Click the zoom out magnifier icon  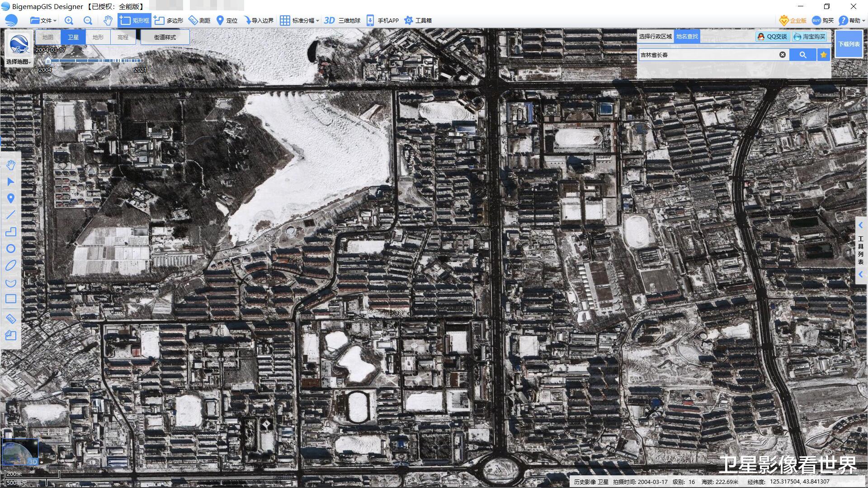(88, 20)
